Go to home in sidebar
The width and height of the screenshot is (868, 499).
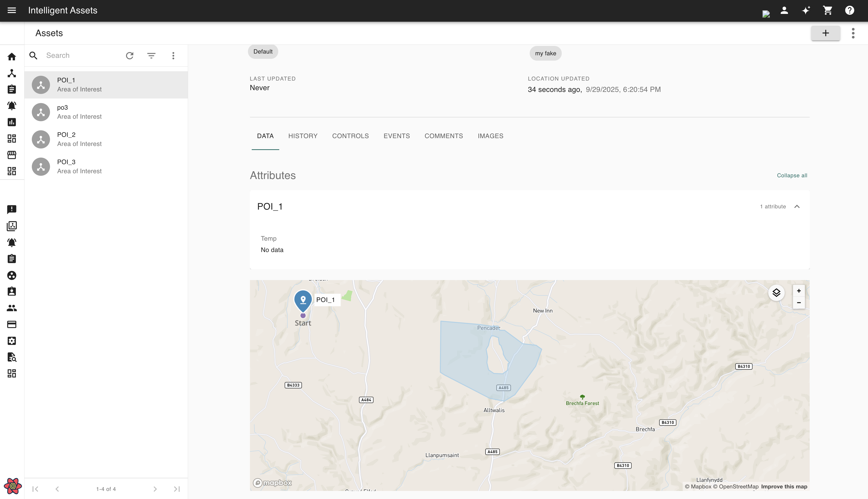tap(12, 57)
